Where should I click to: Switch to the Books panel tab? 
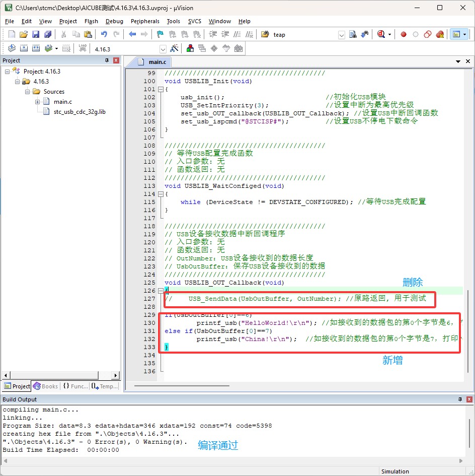45,386
